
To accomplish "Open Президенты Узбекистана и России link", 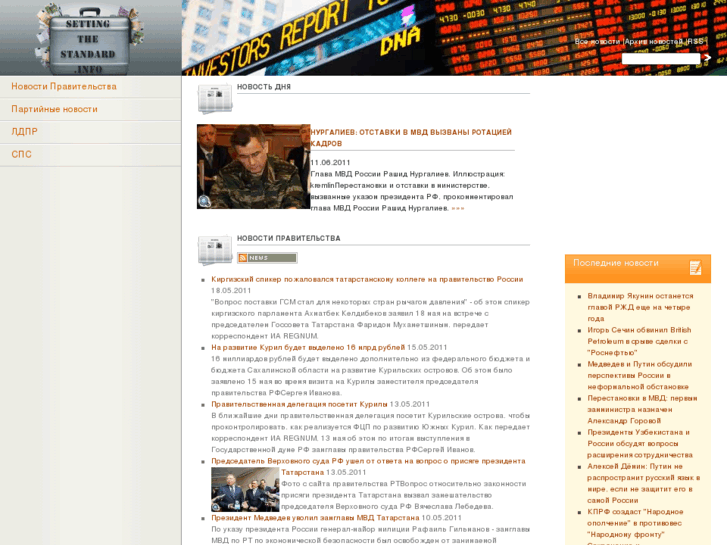I will click(640, 443).
